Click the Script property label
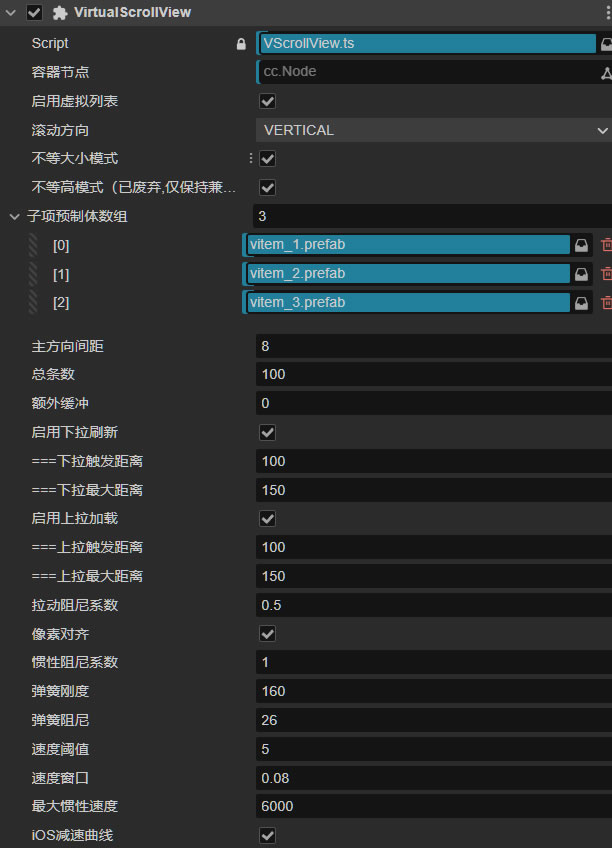 click(x=50, y=43)
